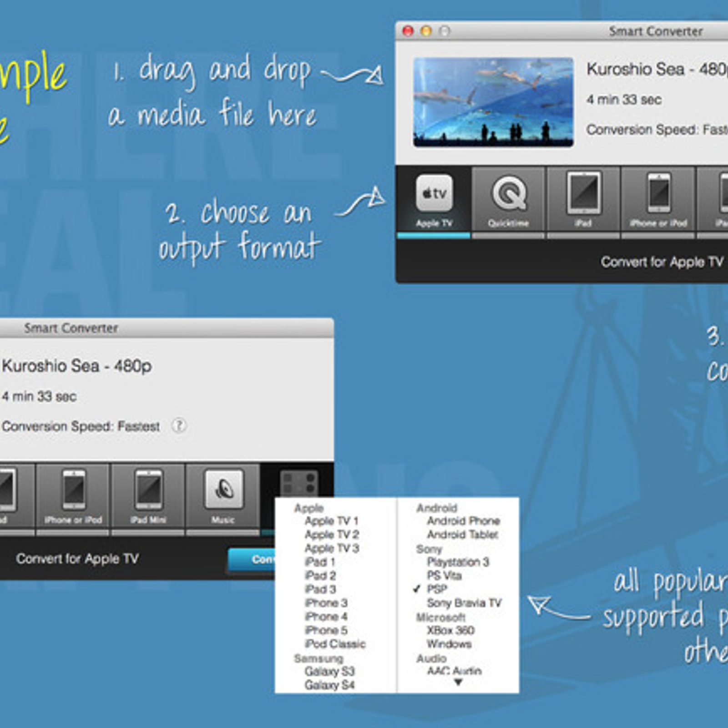Select iPhone or iPod preset, bottom window
The height and width of the screenshot is (728, 728).
tap(73, 499)
